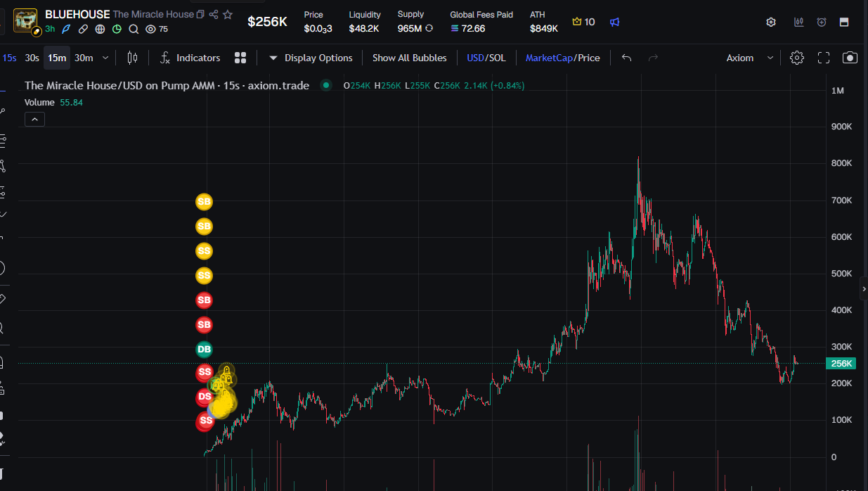
Task: Open the chain link icon under BLUEHOUSE
Action: pos(83,29)
